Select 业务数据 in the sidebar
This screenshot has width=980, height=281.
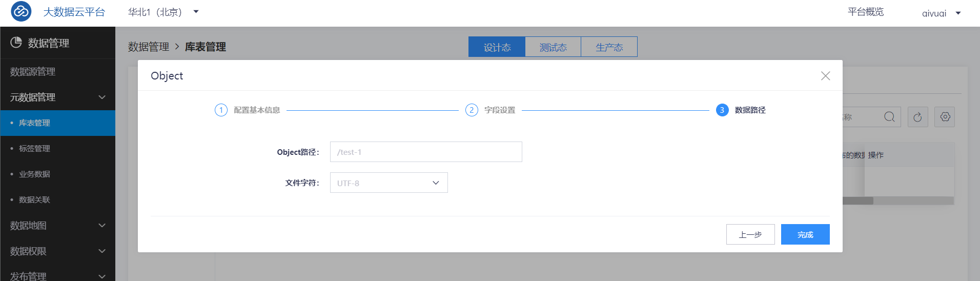[x=57, y=174]
